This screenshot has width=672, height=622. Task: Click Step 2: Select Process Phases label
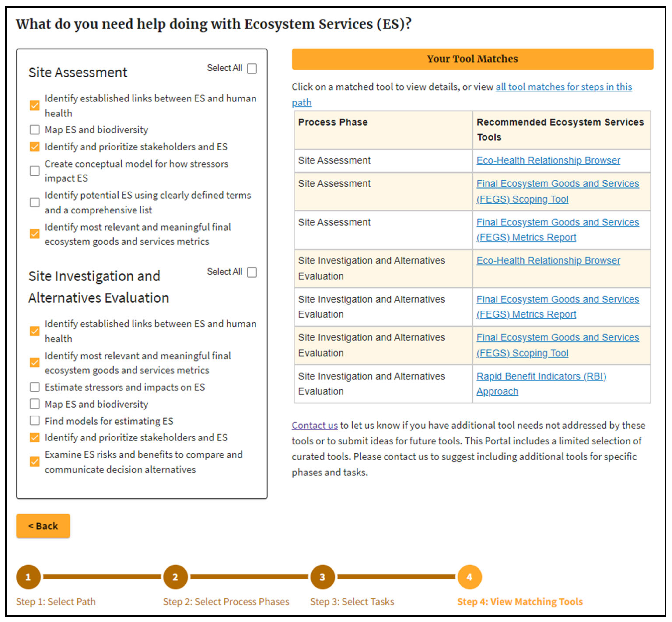click(226, 601)
